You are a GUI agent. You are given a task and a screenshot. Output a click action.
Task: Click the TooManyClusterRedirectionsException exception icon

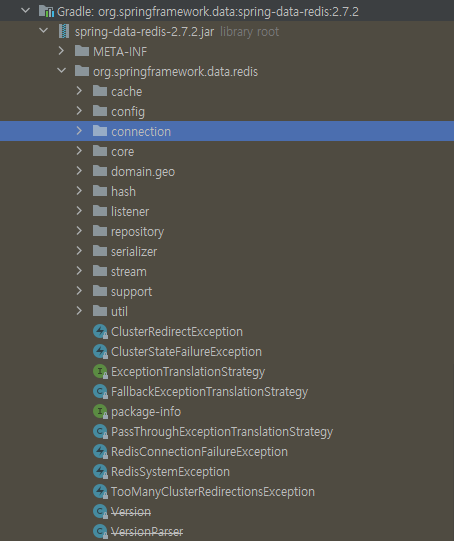[100, 492]
